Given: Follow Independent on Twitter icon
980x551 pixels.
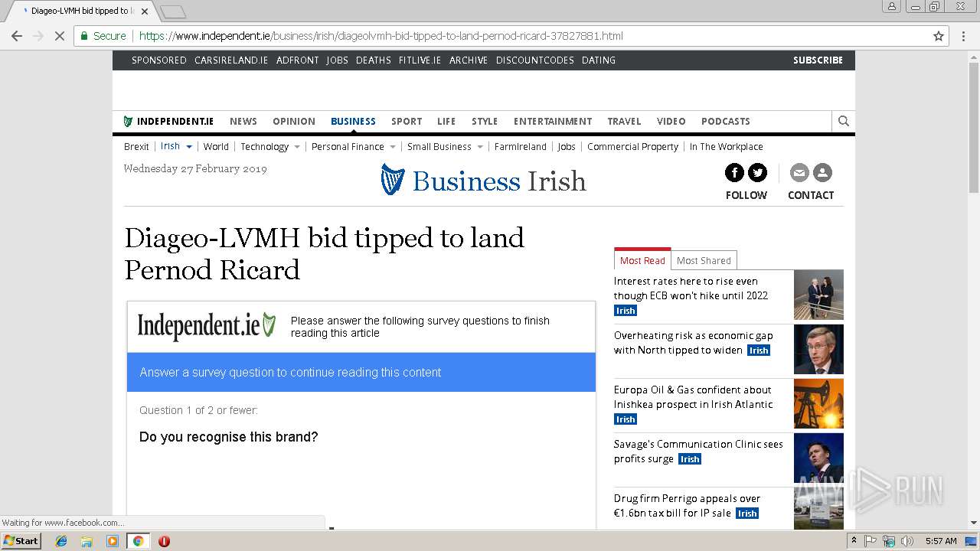Looking at the screenshot, I should [x=757, y=173].
